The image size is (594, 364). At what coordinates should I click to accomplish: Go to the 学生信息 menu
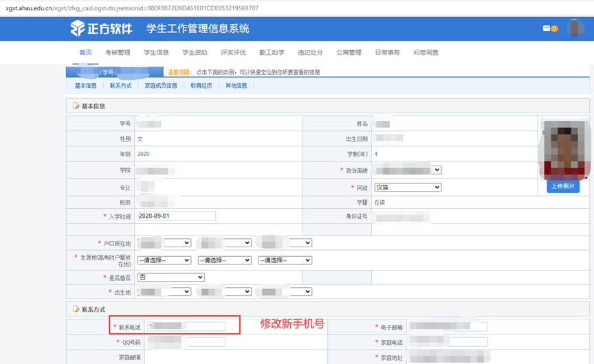point(156,53)
